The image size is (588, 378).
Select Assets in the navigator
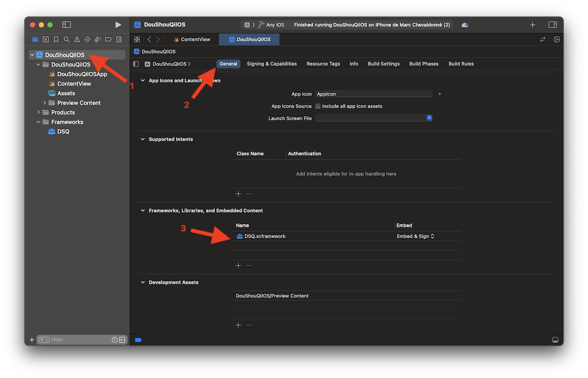(x=66, y=93)
